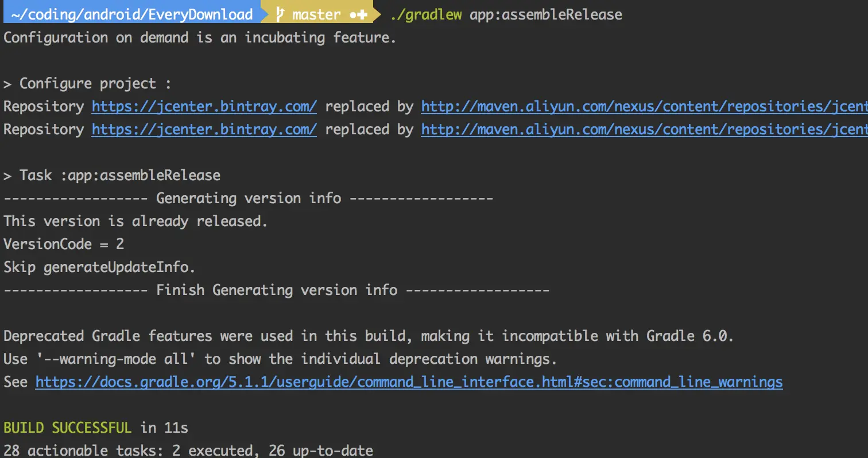Open the jcenter.bintray.com link on second Repository line
Viewport: 868px width, 458px height.
click(204, 129)
